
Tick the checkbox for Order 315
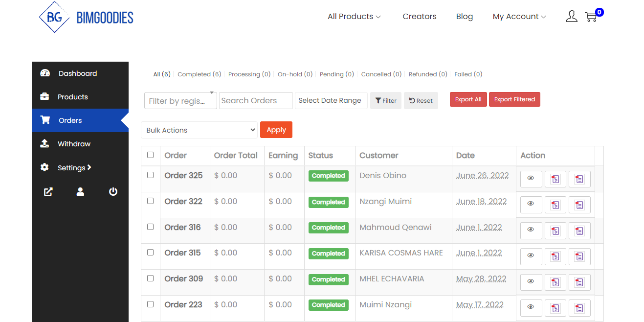150,252
